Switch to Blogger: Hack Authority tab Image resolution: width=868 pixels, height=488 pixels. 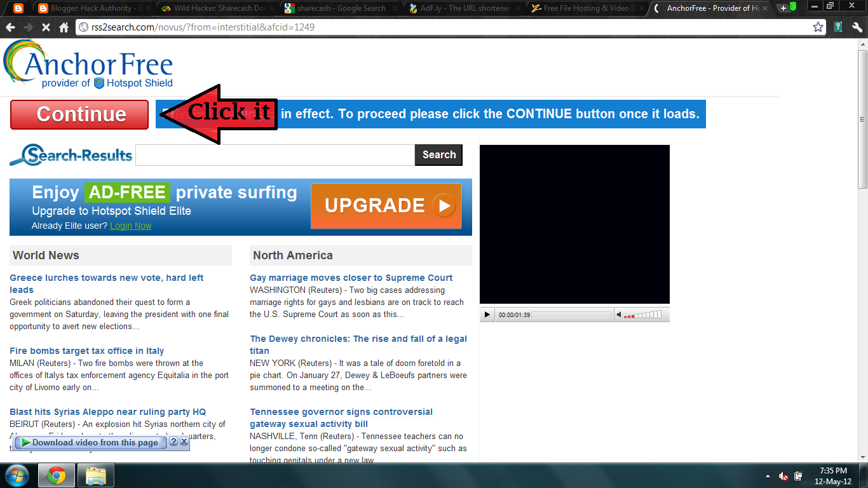(x=93, y=8)
